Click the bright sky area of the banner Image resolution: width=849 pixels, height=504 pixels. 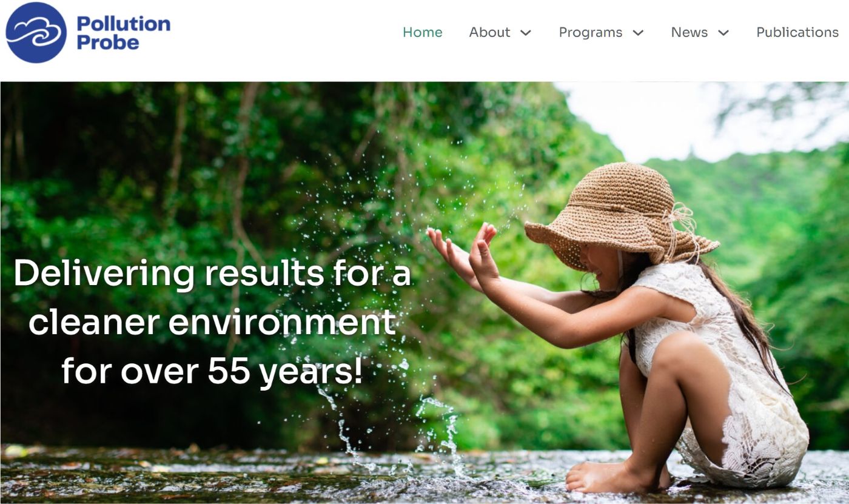(697, 118)
